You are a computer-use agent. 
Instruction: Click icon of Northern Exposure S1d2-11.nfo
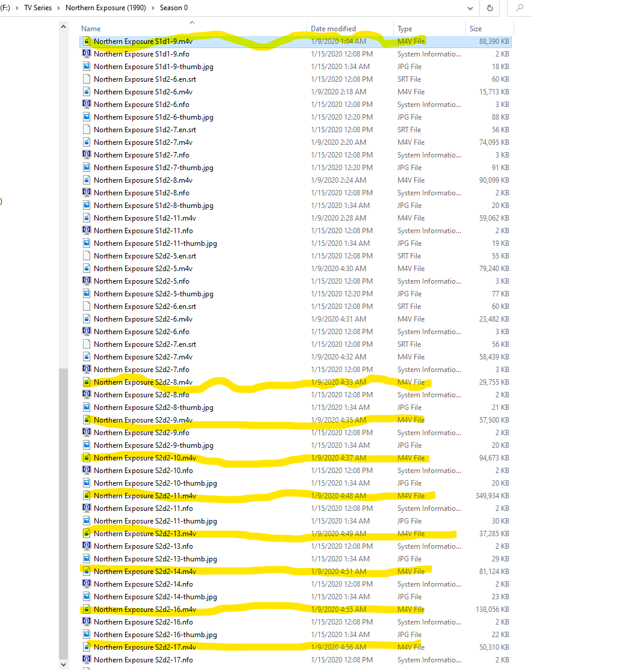click(87, 231)
